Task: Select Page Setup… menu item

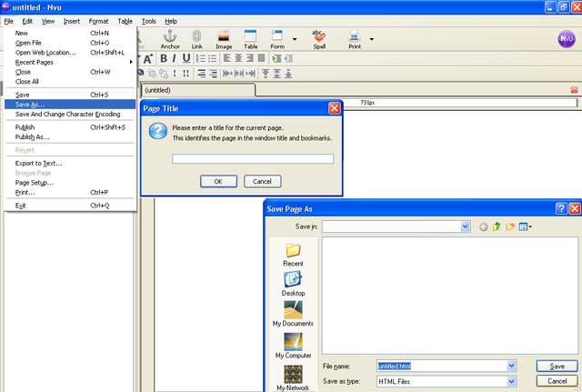Action: pyautogui.click(x=70, y=183)
